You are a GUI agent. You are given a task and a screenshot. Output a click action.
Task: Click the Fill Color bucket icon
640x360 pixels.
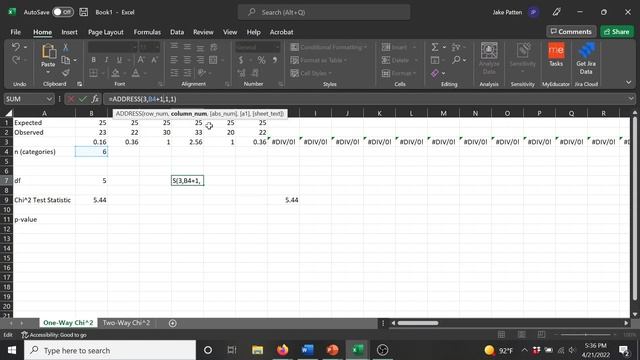pos(116,73)
